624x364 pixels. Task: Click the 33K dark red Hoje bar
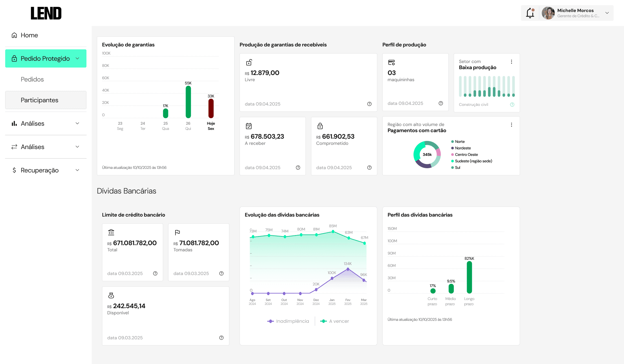point(211,108)
